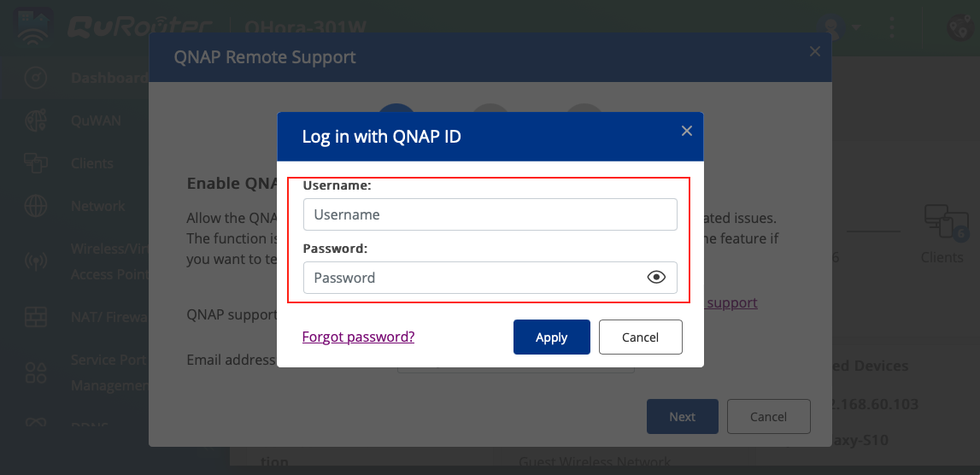
Task: Click the NAT/Firewall brick wall icon
Action: [36, 317]
